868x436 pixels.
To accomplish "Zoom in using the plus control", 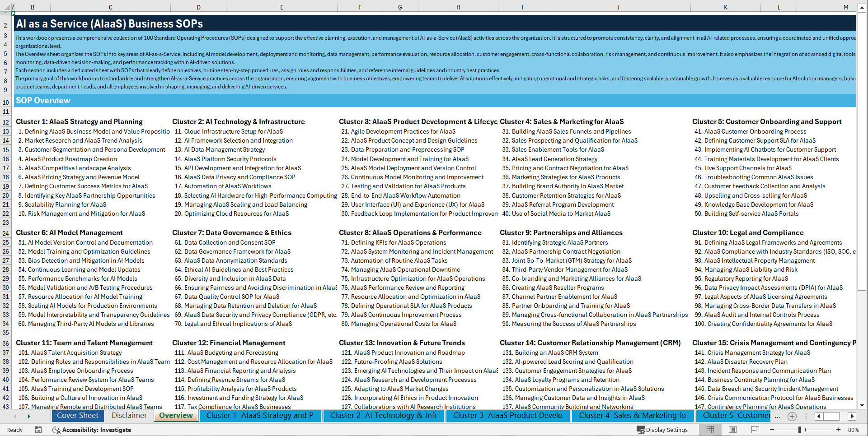I will (839, 430).
